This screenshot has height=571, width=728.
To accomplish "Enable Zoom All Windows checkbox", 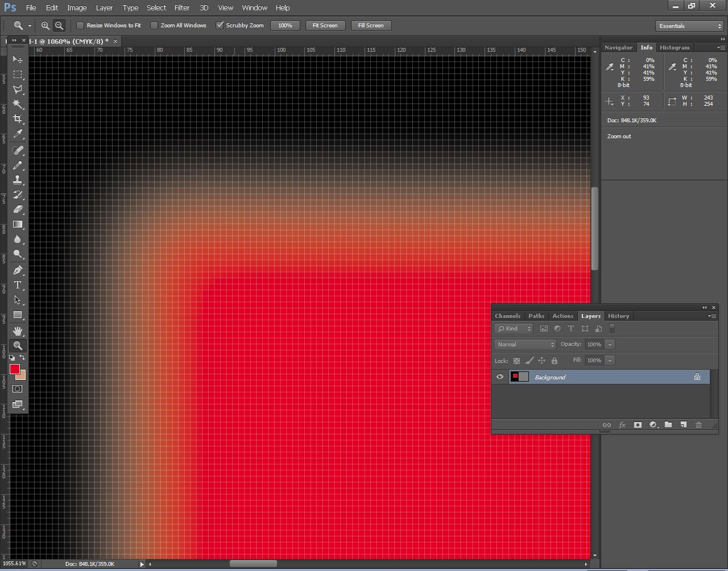I will pyautogui.click(x=154, y=26).
